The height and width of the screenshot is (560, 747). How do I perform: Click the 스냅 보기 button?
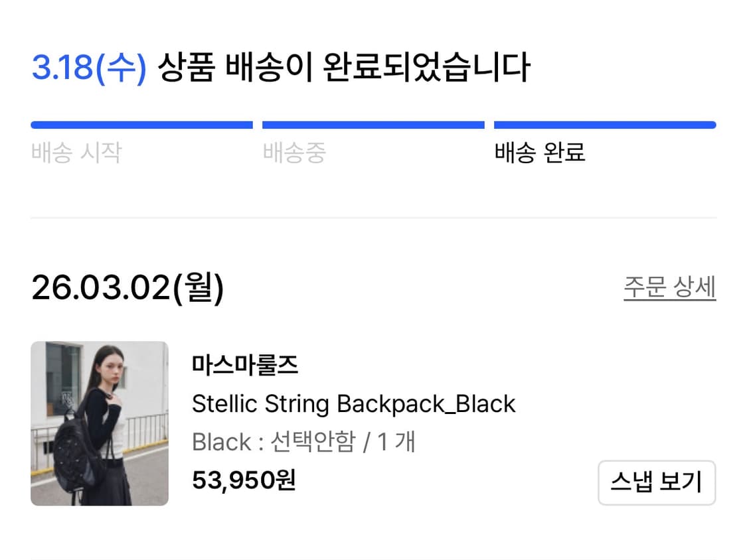click(657, 483)
